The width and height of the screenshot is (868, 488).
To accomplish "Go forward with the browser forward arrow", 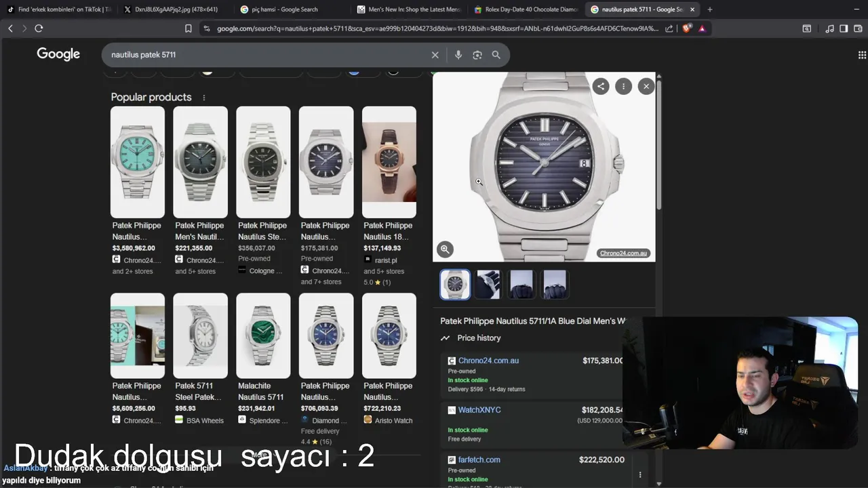I will click(24, 28).
